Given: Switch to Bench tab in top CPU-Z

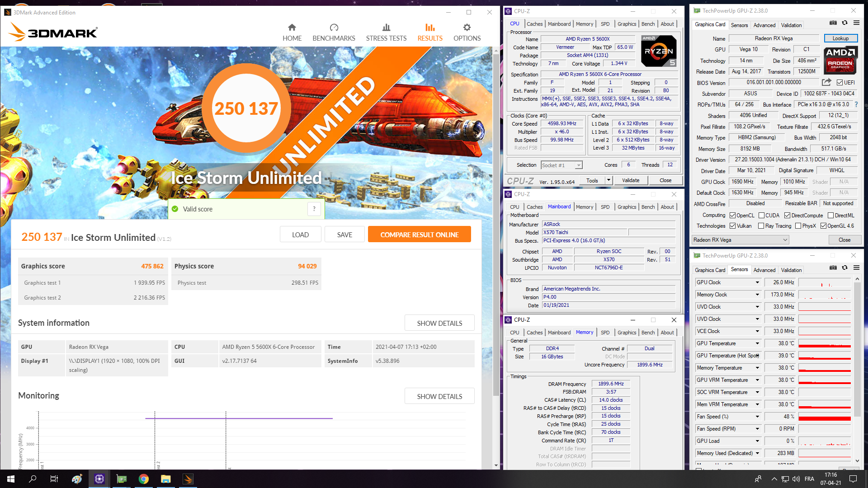Looking at the screenshot, I should [648, 24].
